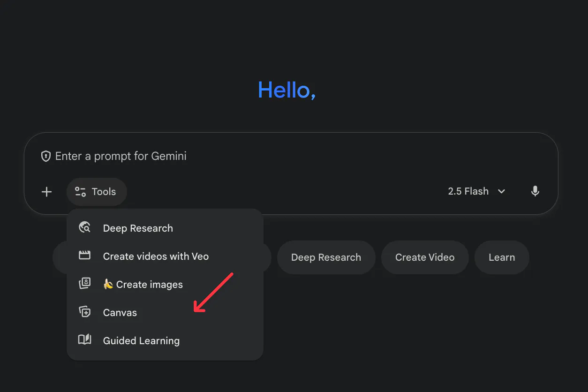Click the Tools sliders icon
Image resolution: width=588 pixels, height=392 pixels.
[80, 192]
